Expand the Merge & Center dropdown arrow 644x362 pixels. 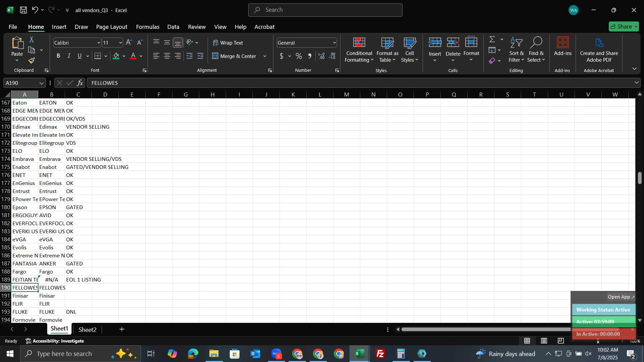pyautogui.click(x=265, y=56)
